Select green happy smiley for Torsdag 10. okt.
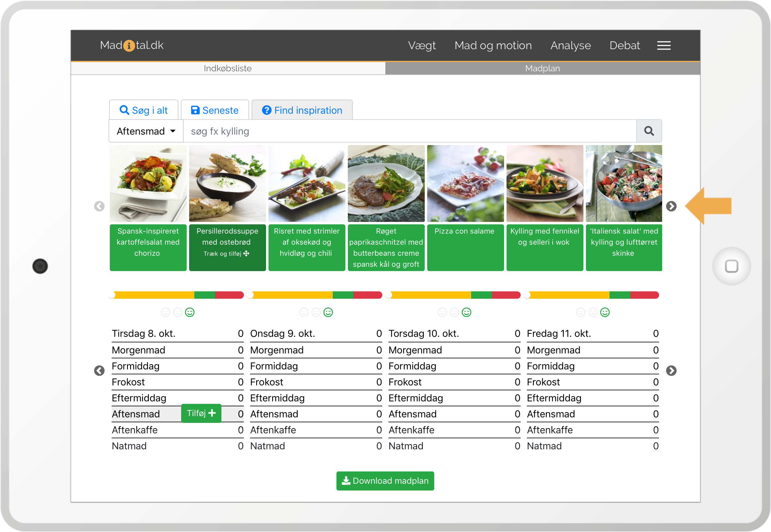This screenshot has width=771, height=532. (467, 312)
